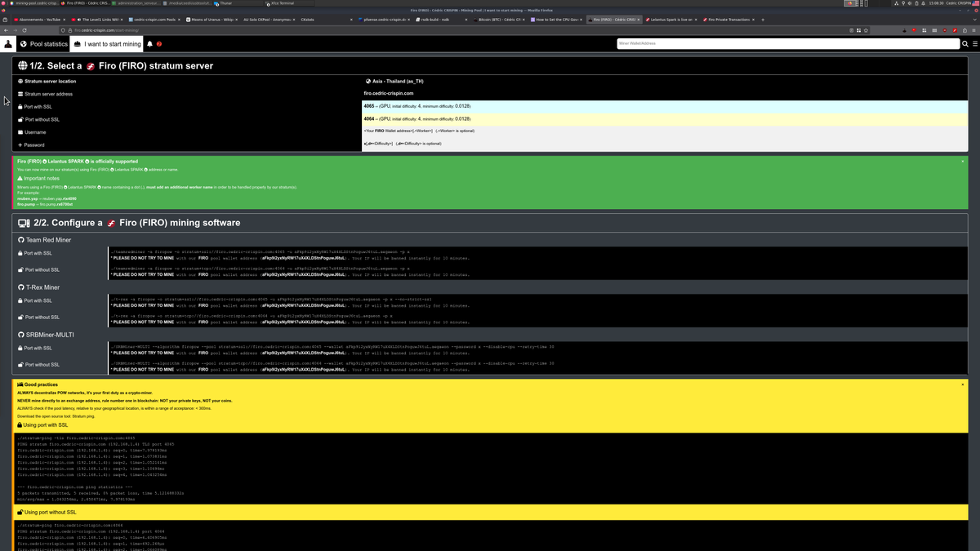Click the miner user profile icon

8,44
